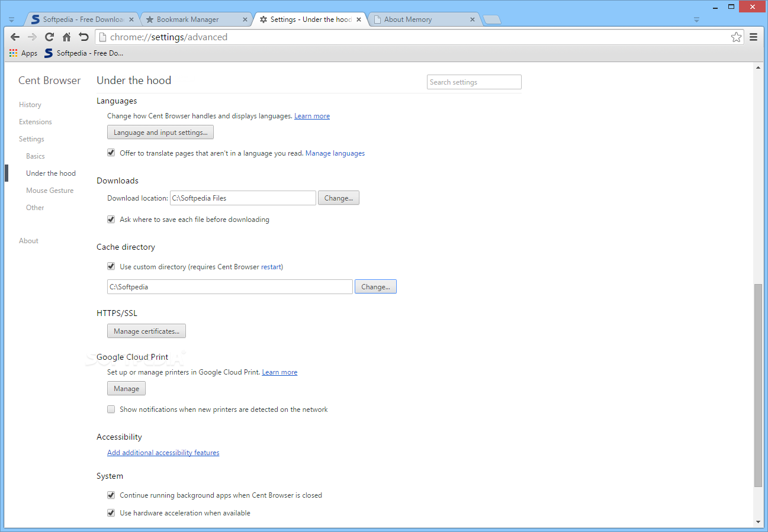
Task: Go back with the Back arrow
Action: coord(15,37)
